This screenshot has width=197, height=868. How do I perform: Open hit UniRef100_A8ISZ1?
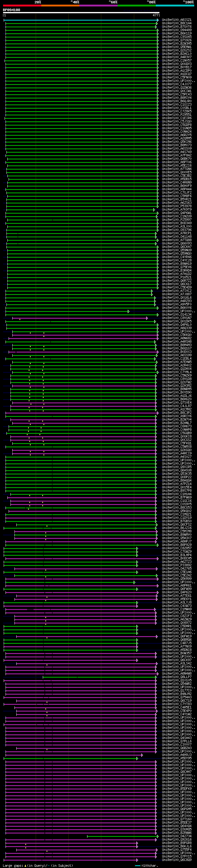click(x=176, y=20)
